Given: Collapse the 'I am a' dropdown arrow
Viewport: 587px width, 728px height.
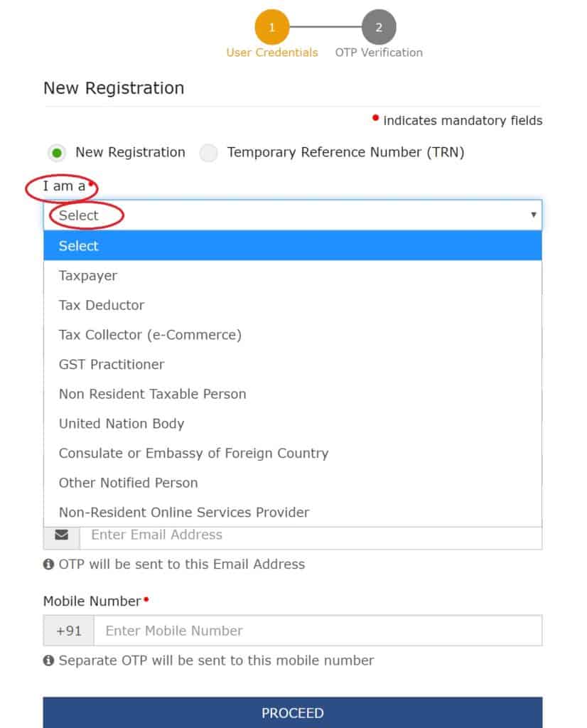Looking at the screenshot, I should [534, 215].
